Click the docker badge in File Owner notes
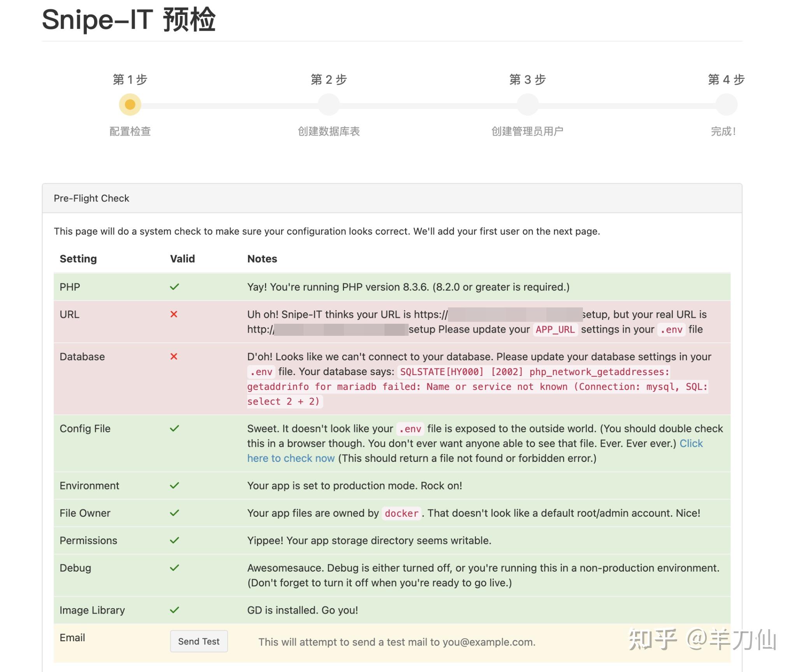Viewport: 797px width, 672px height. tap(402, 513)
